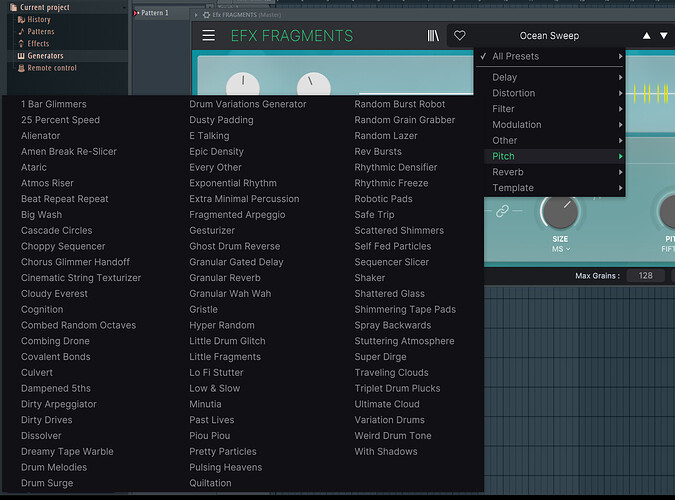Click the Current project folder icon
The width and height of the screenshot is (675, 500).
[x=13, y=7]
